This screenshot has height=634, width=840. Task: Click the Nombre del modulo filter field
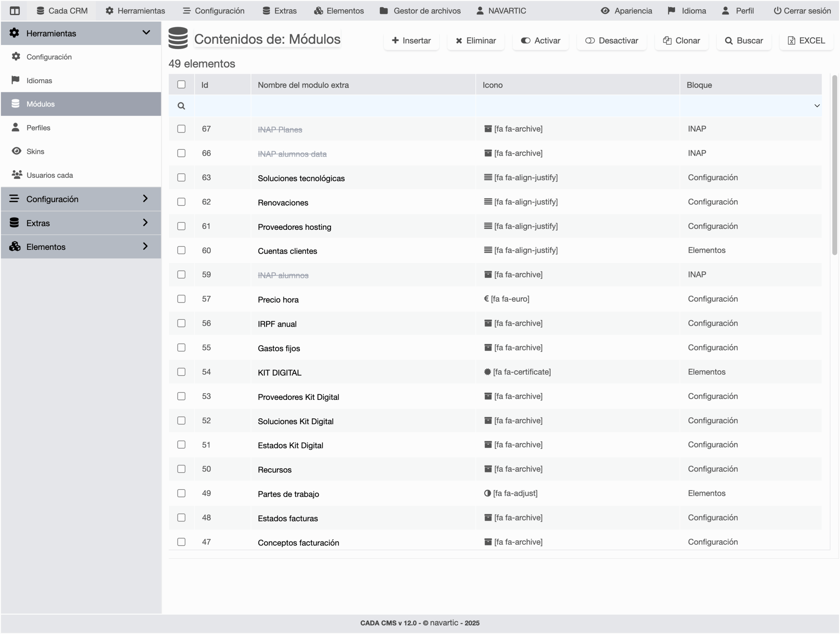(x=363, y=106)
